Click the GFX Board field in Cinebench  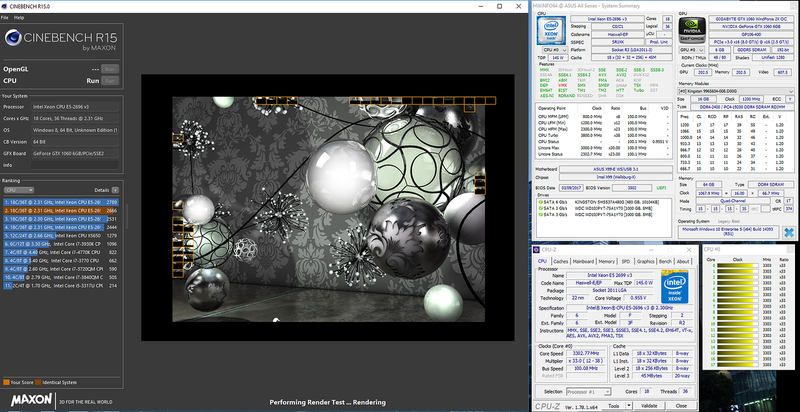click(75, 153)
